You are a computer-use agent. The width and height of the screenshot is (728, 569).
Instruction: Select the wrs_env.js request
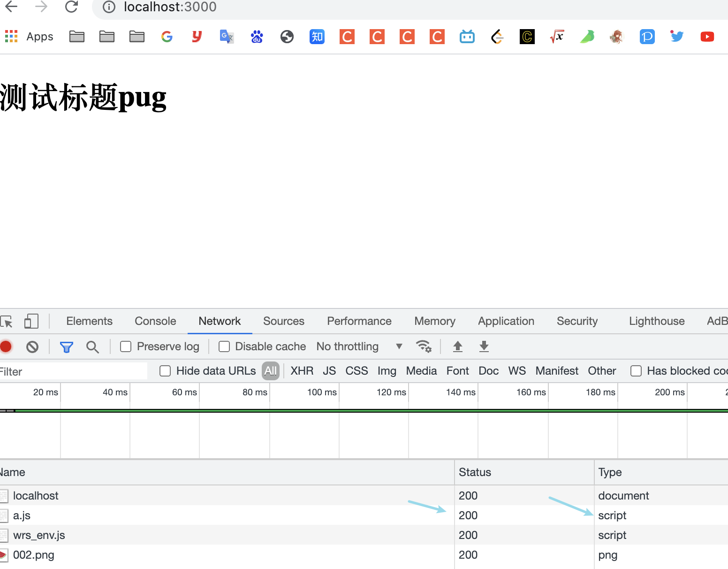[x=364, y=535]
